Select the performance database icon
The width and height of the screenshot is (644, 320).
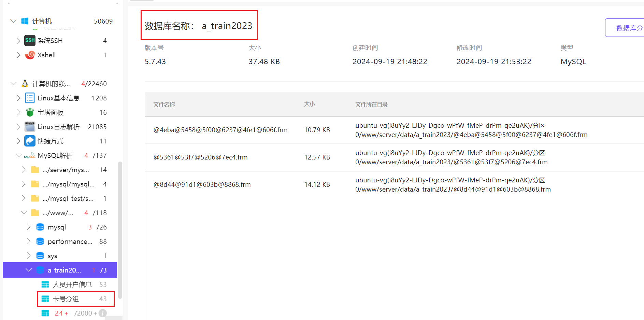40,241
